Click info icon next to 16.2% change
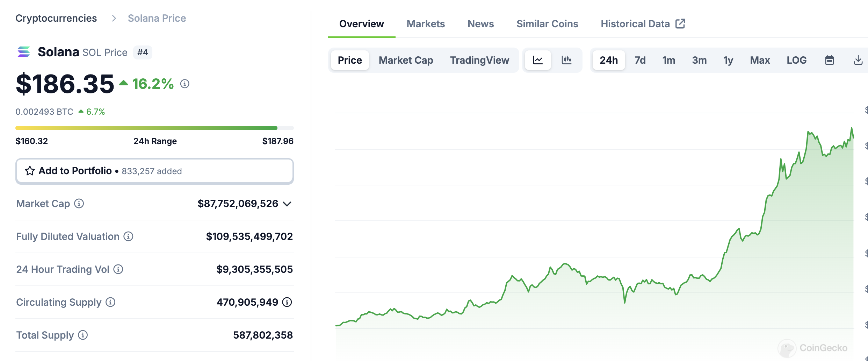The width and height of the screenshot is (868, 361). tap(185, 84)
